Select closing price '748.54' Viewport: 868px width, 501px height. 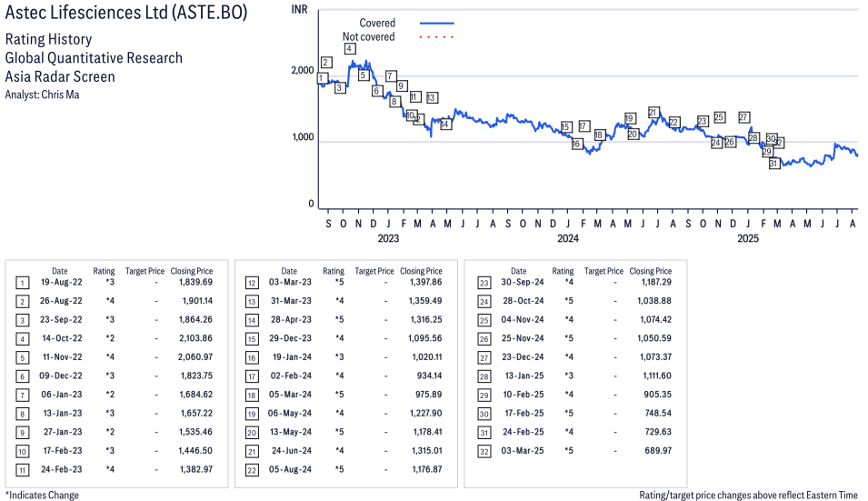click(658, 413)
